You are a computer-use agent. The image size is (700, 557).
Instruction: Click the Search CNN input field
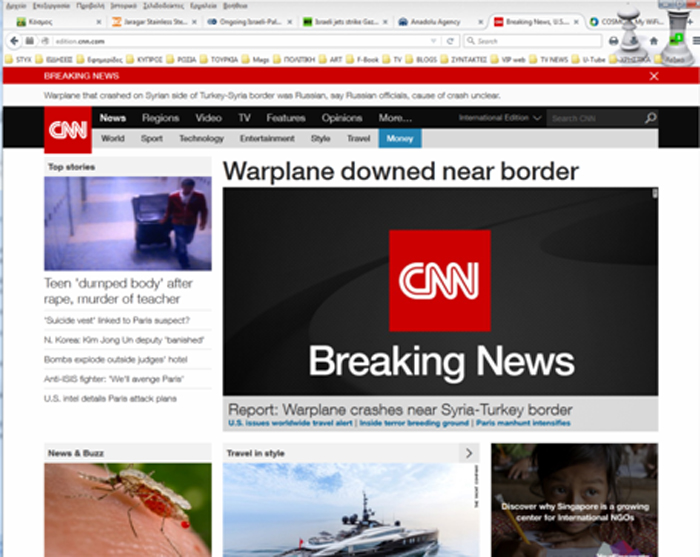coord(595,118)
